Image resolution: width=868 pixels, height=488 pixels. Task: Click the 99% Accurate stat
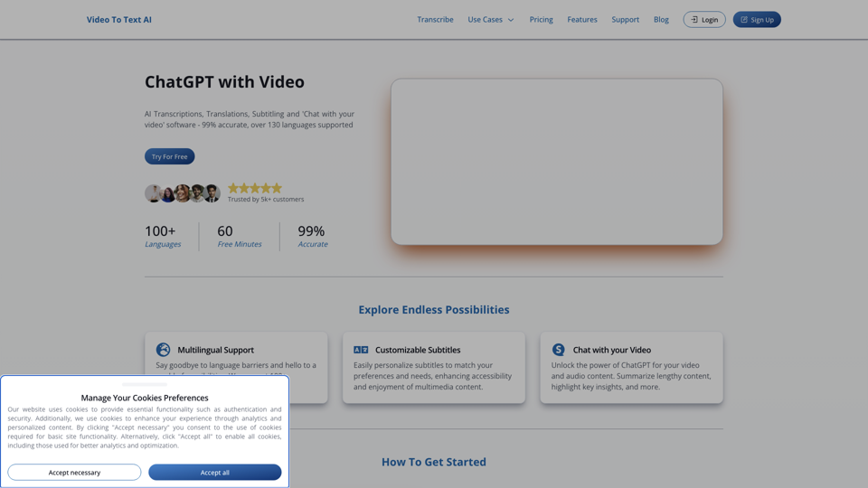tap(313, 236)
